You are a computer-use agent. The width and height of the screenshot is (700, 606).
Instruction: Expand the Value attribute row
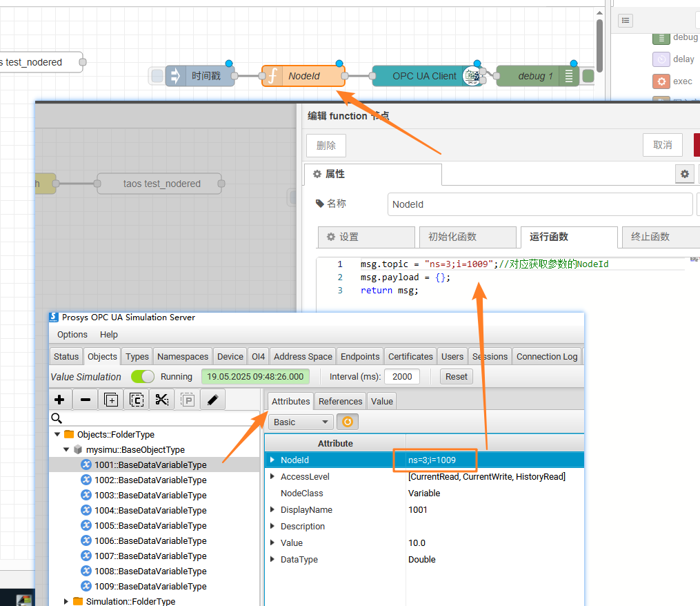coord(272,543)
